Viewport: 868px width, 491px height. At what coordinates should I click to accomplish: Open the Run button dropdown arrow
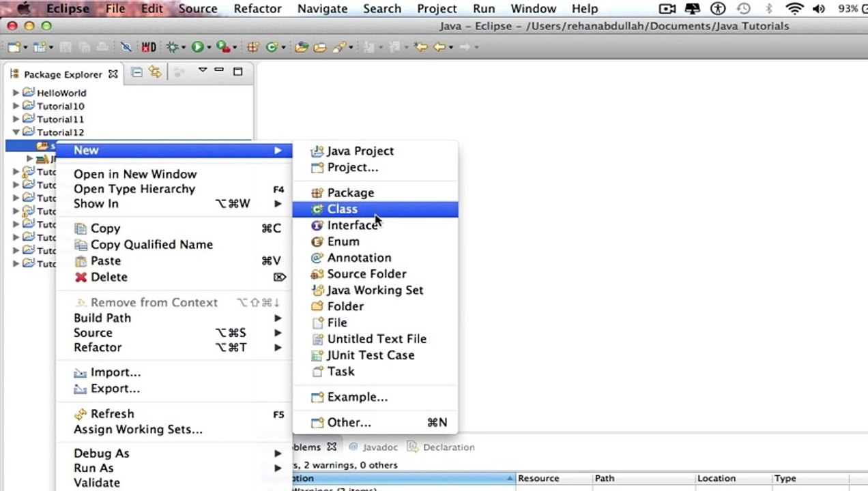click(208, 48)
